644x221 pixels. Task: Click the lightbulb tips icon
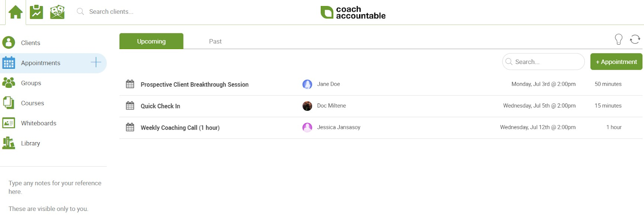[619, 39]
